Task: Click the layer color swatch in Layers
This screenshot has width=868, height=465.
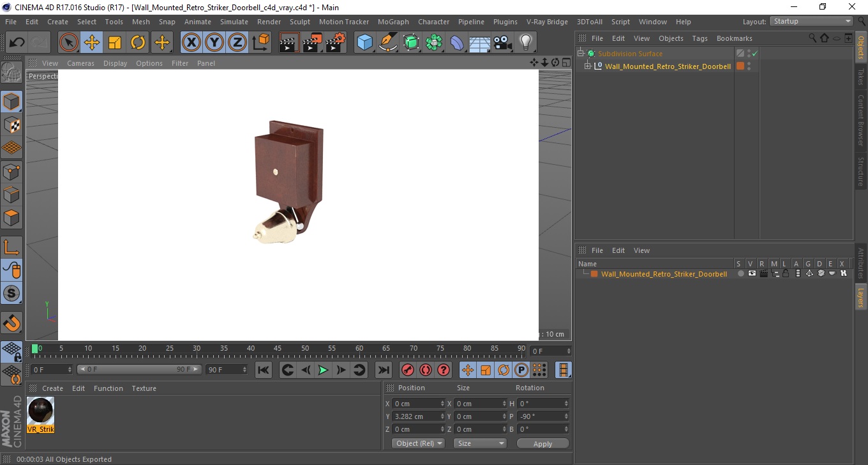Action: click(594, 274)
